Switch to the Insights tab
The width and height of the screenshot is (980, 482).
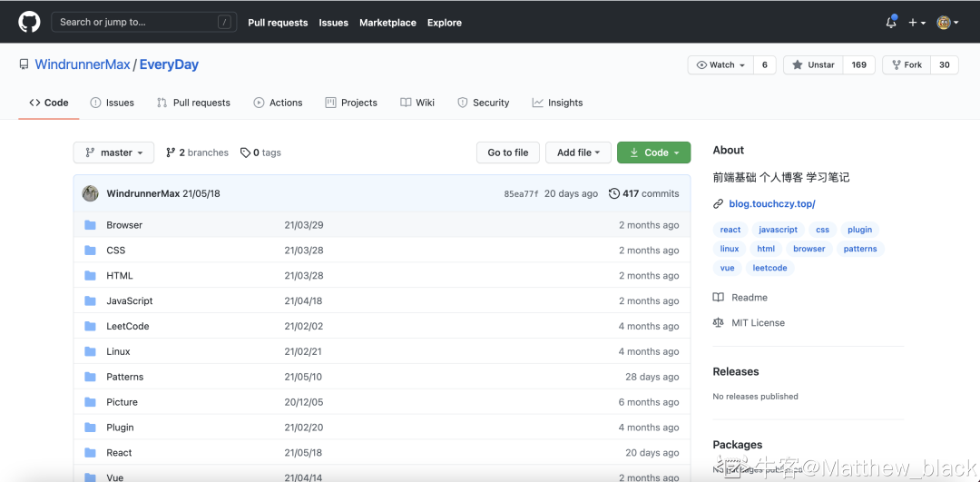pos(557,103)
